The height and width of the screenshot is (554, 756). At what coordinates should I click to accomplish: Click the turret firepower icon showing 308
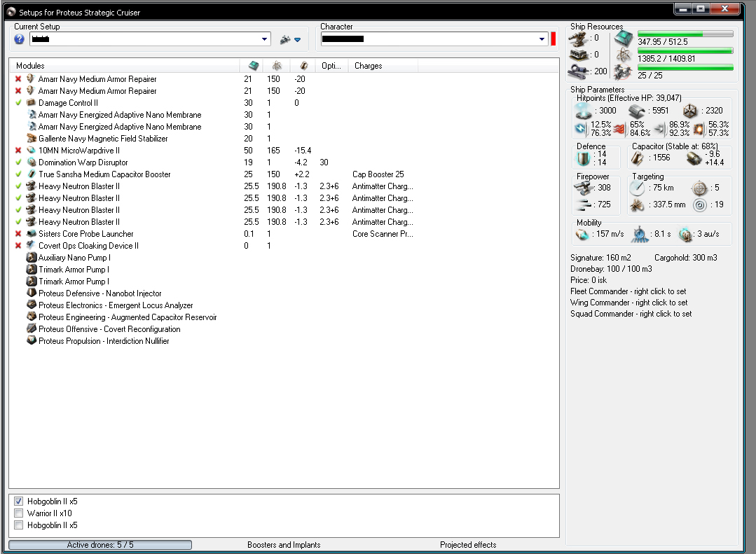point(584,188)
